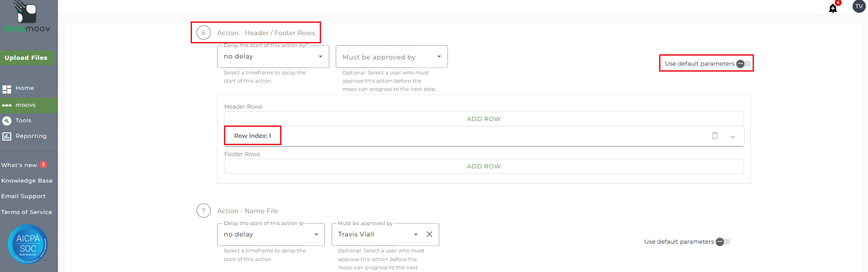
Task: Add a row under Footer Rows
Action: (x=483, y=166)
